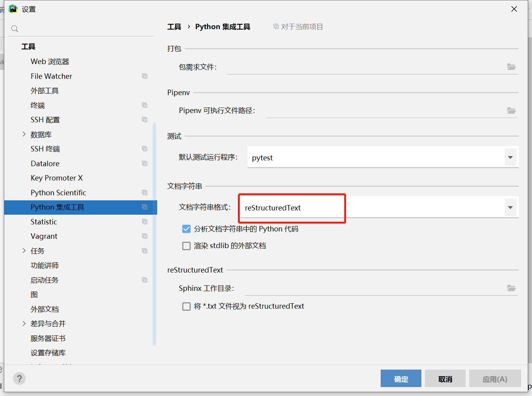Browse folder icon for Sphinx 工作目录
The image size is (532, 396).
click(511, 288)
